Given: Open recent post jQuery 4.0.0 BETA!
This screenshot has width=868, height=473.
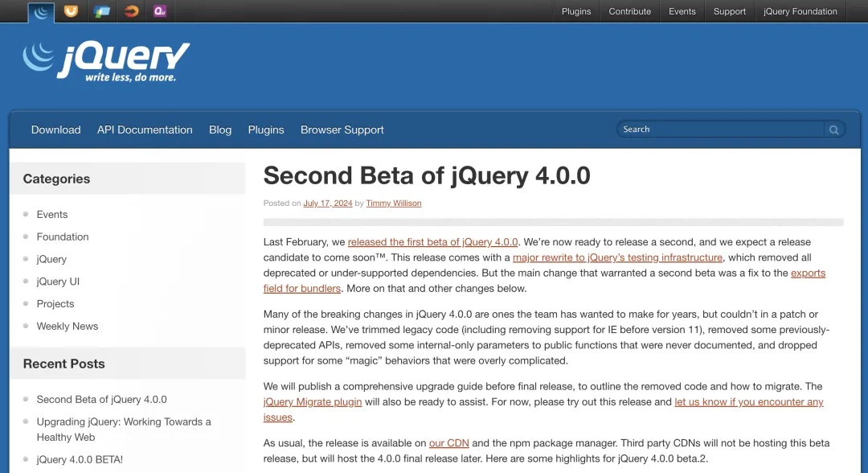Looking at the screenshot, I should click(x=80, y=459).
